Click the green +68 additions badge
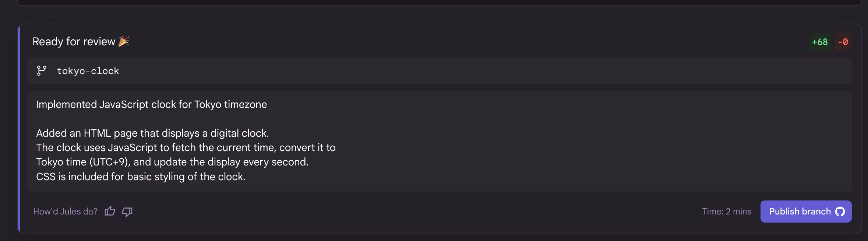Image resolution: width=868 pixels, height=241 pixels. click(820, 42)
